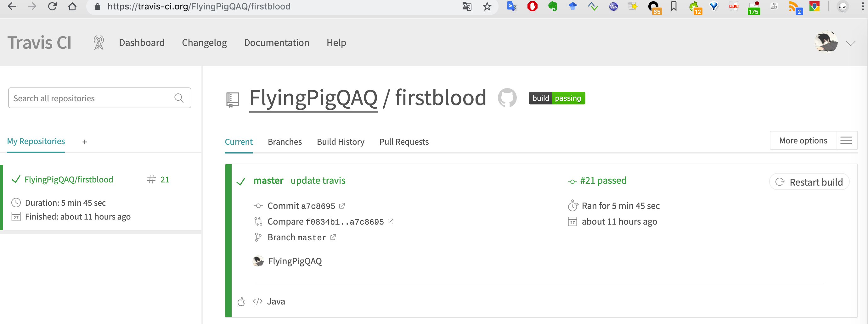Expand the user account dropdown chevron
The image size is (868, 324).
pos(850,43)
